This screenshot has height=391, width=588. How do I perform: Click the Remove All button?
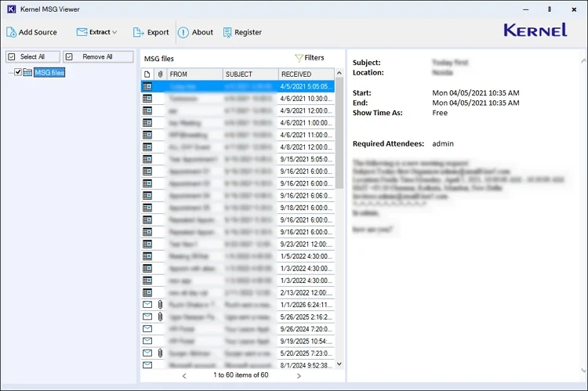[x=98, y=56]
